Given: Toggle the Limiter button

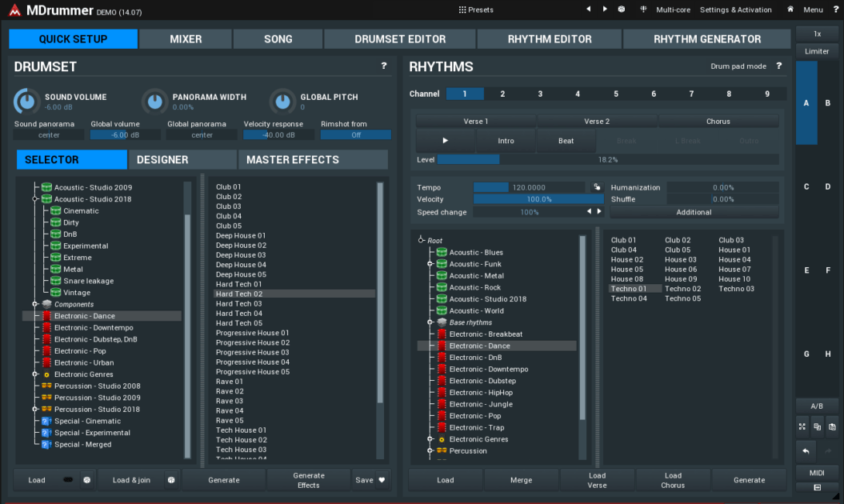Looking at the screenshot, I should 817,51.
